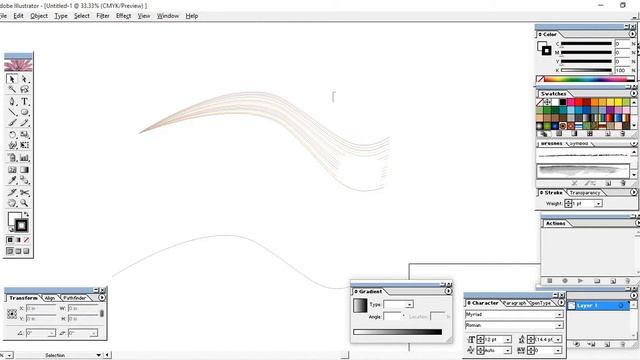640x360 pixels.
Task: Open the 12 pt font size dropdown
Action: pos(508,339)
